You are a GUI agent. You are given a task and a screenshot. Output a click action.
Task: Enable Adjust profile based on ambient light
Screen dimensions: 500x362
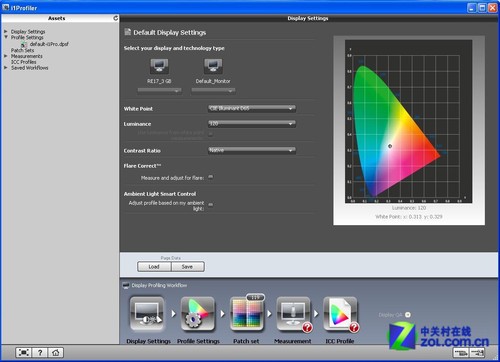coord(211,204)
